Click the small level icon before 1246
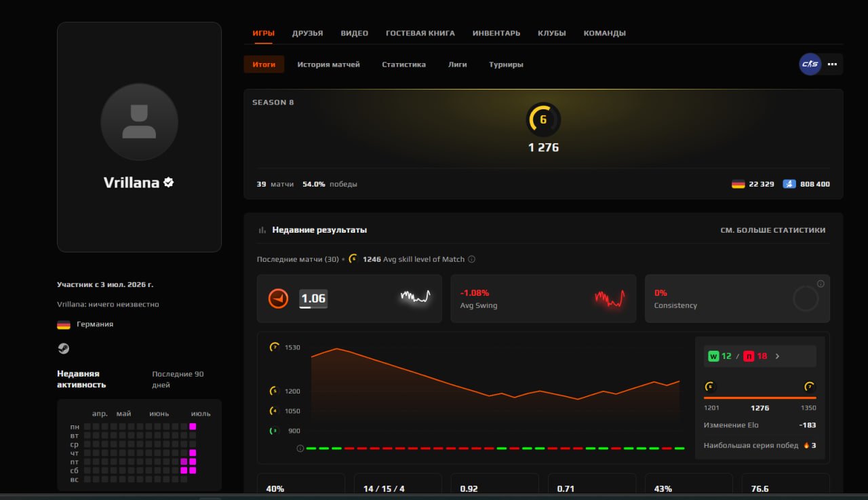The width and height of the screenshot is (868, 500). 353,258
